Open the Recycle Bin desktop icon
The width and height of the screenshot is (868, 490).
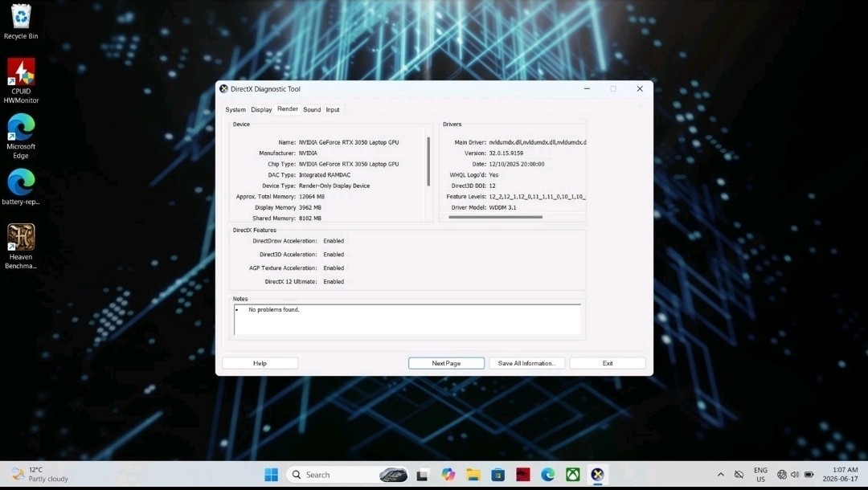21,22
